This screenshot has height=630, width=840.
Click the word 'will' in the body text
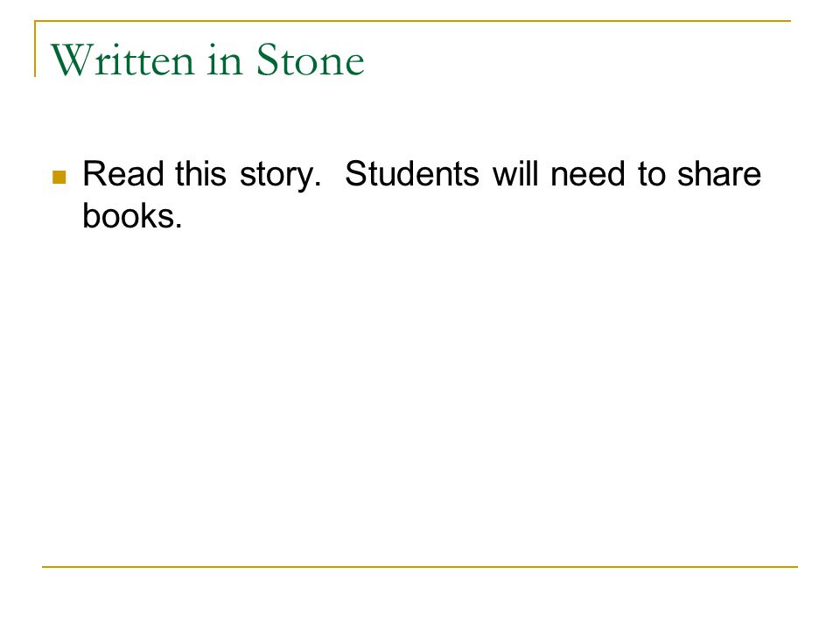tap(514, 174)
